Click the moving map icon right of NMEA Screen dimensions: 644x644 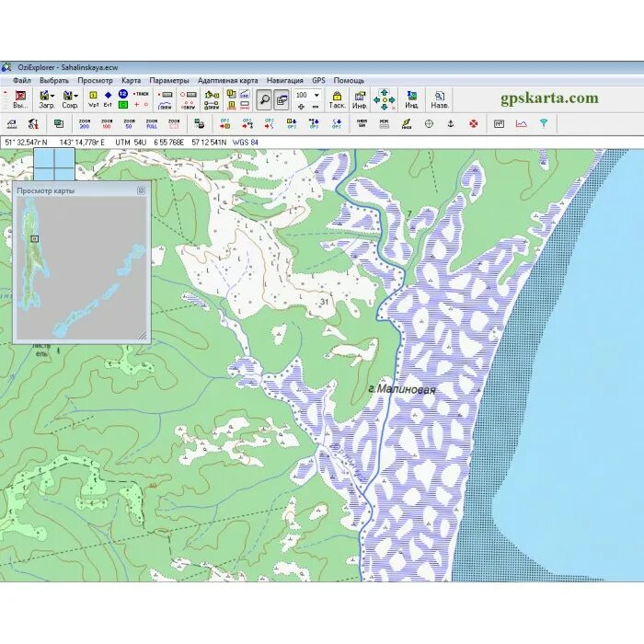[385, 123]
